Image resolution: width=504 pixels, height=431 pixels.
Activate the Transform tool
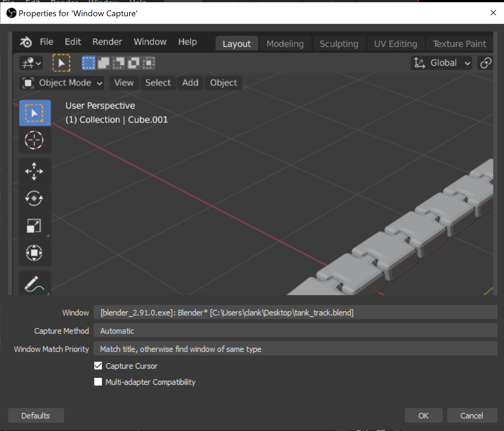34,253
